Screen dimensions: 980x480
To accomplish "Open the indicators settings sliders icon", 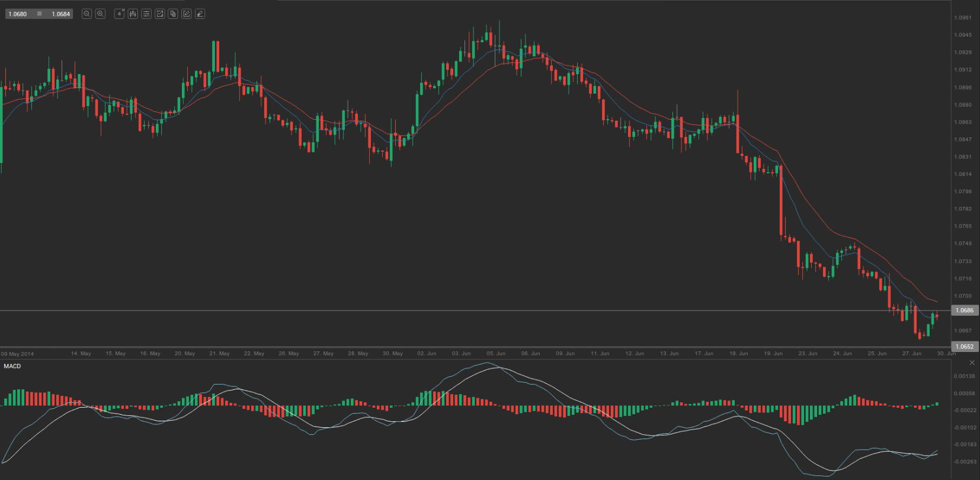I will point(146,14).
